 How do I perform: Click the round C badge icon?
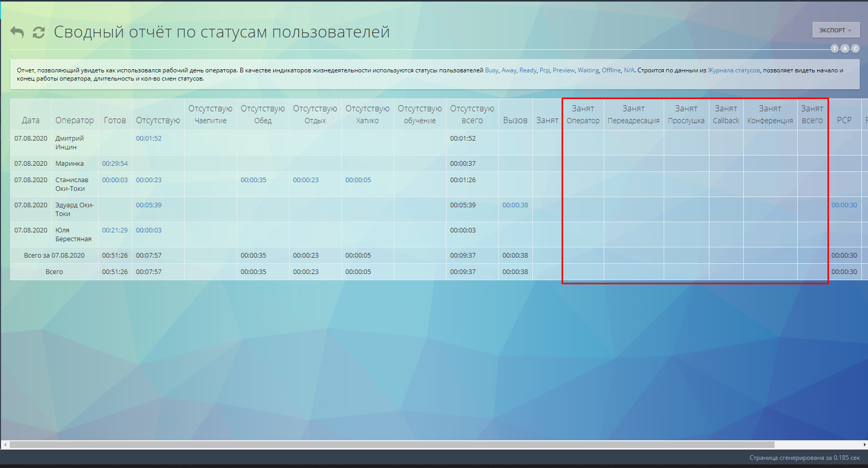coord(855,49)
